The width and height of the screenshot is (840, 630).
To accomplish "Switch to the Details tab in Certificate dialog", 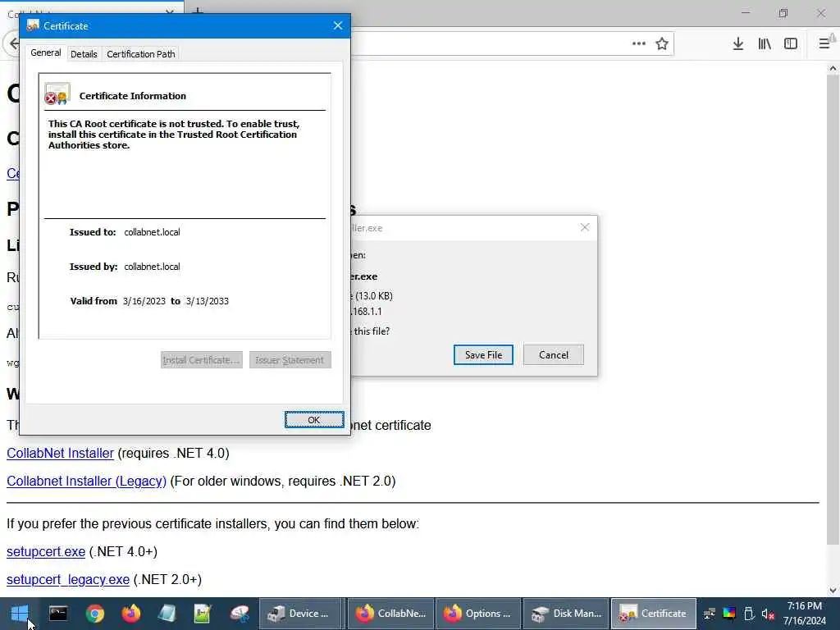I will coord(84,54).
